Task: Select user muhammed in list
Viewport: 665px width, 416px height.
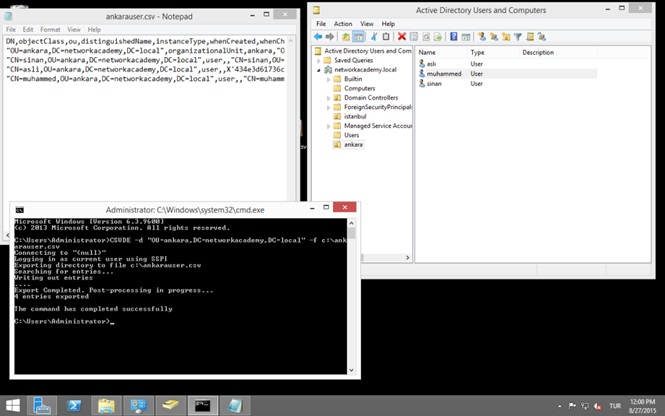Action: (x=444, y=73)
